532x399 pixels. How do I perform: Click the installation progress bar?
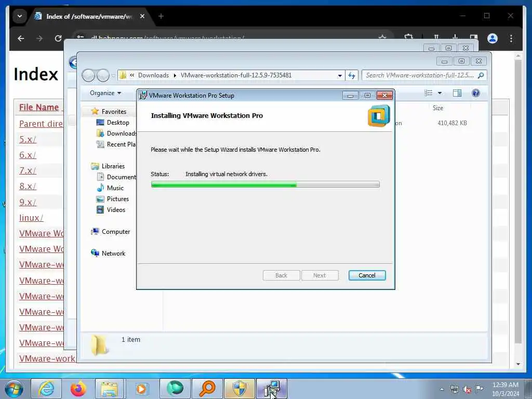tap(265, 184)
